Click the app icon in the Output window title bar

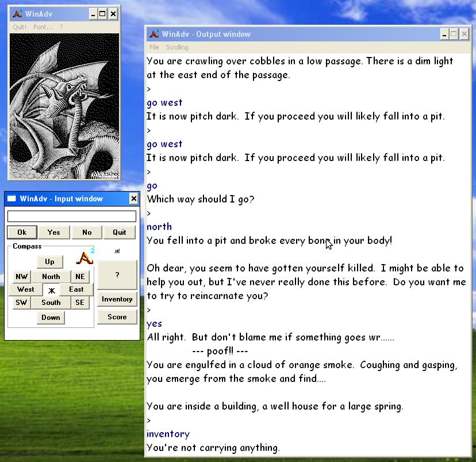pyautogui.click(x=154, y=34)
